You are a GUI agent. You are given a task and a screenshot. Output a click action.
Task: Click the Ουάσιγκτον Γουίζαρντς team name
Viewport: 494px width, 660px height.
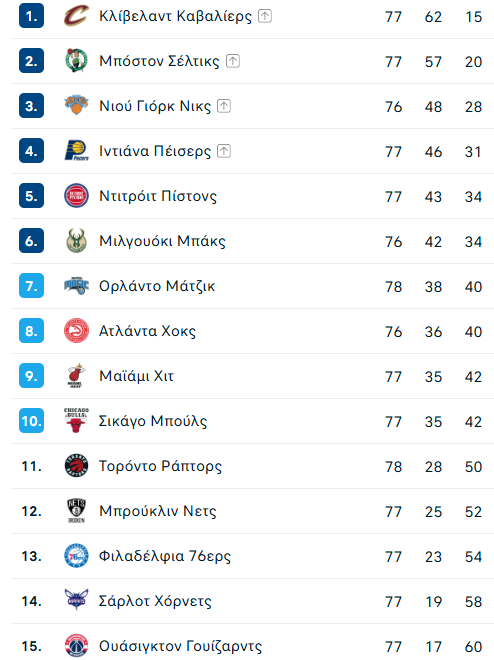pyautogui.click(x=180, y=646)
